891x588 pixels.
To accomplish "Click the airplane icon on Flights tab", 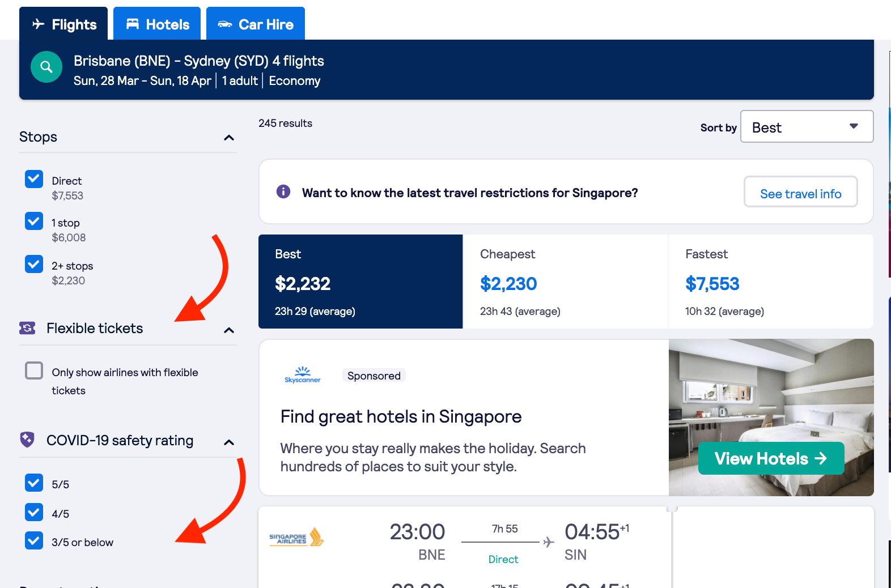I will click(38, 24).
